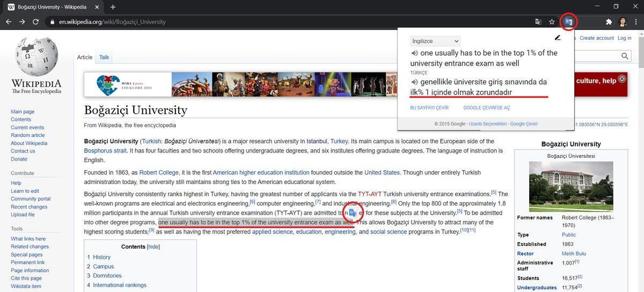The width and height of the screenshot is (644, 292).
Task: Go back to the previous page
Action: (9, 22)
